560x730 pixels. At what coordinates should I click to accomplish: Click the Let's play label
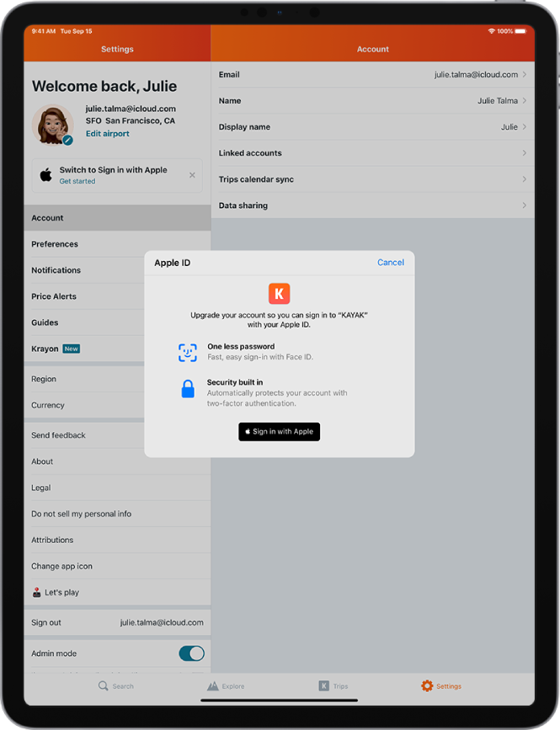click(62, 592)
